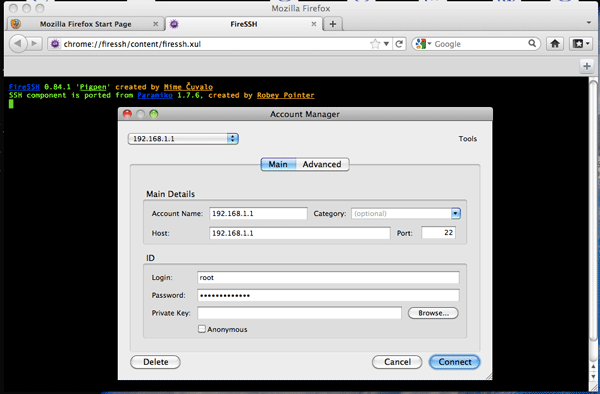The height and width of the screenshot is (394, 600).
Task: Toggle the Anonymous checkbox
Action: tap(202, 329)
